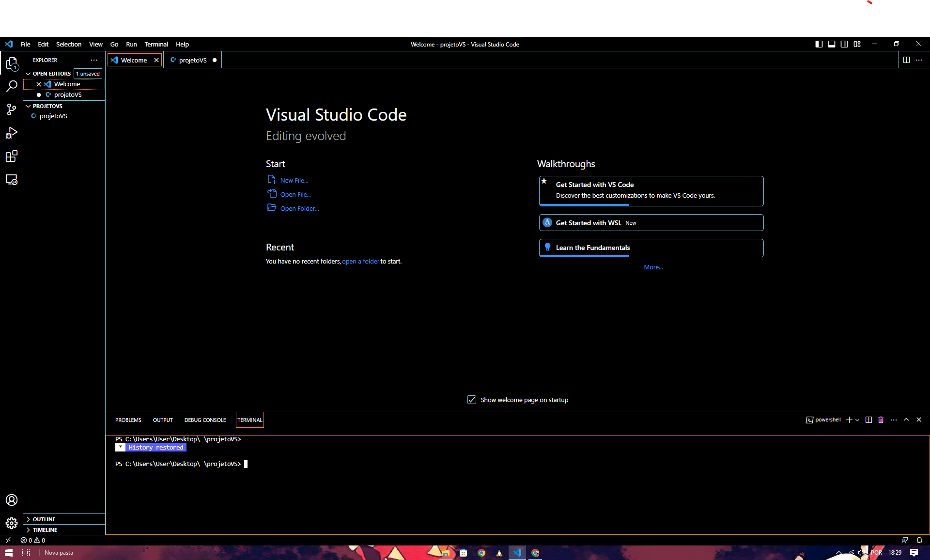
Task: Click the terminal prompt input line
Action: (181, 464)
